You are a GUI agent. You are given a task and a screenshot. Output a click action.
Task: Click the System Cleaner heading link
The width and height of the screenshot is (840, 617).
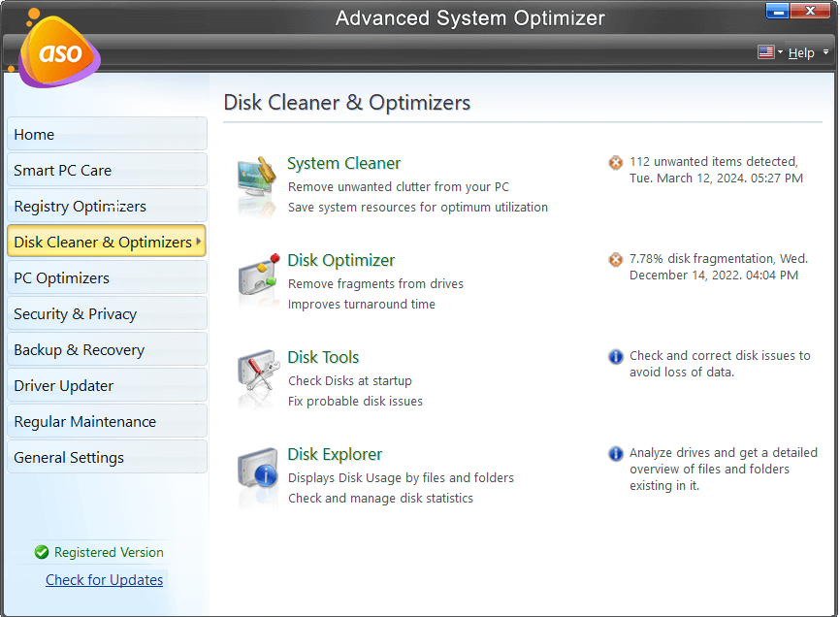click(343, 162)
